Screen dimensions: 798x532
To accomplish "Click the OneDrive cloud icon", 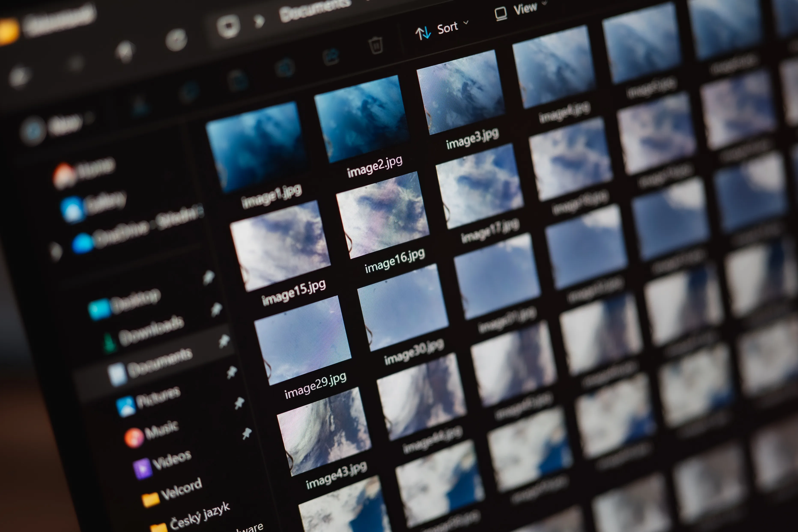I will click(x=82, y=243).
